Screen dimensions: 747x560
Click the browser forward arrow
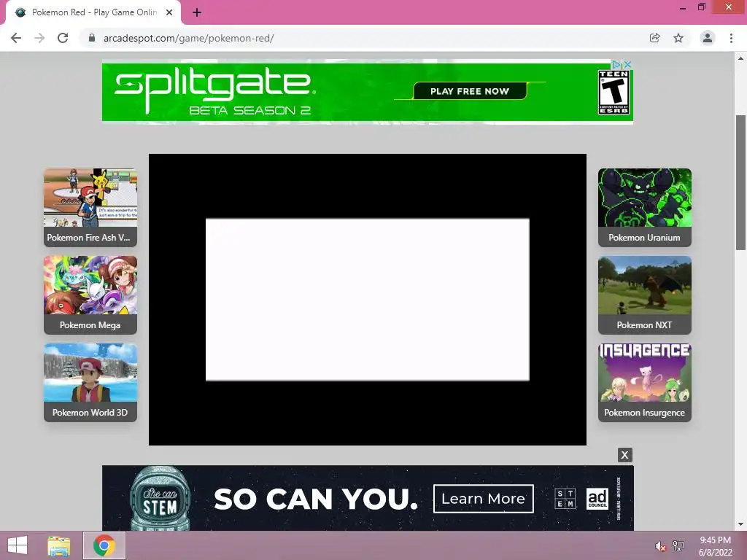click(39, 38)
